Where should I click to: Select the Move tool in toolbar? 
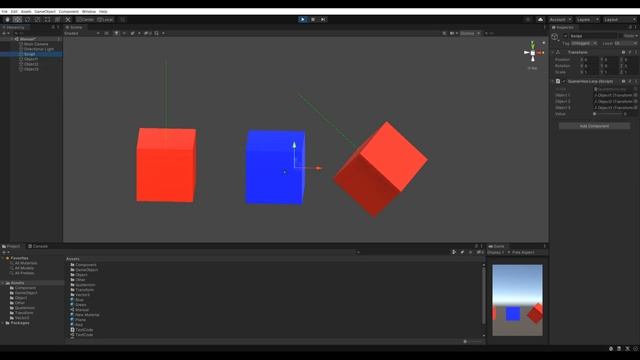coord(17,20)
